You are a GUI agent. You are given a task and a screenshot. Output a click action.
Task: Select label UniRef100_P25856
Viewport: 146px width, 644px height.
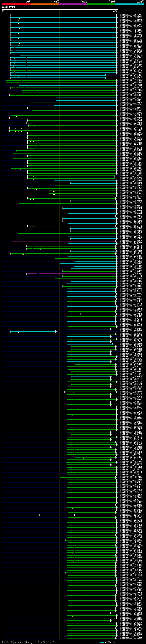point(131,50)
